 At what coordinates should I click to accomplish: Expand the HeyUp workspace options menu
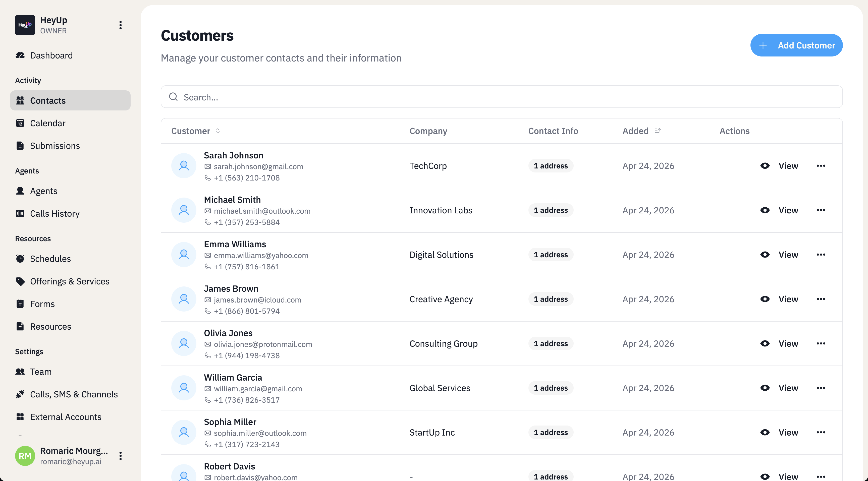click(120, 25)
